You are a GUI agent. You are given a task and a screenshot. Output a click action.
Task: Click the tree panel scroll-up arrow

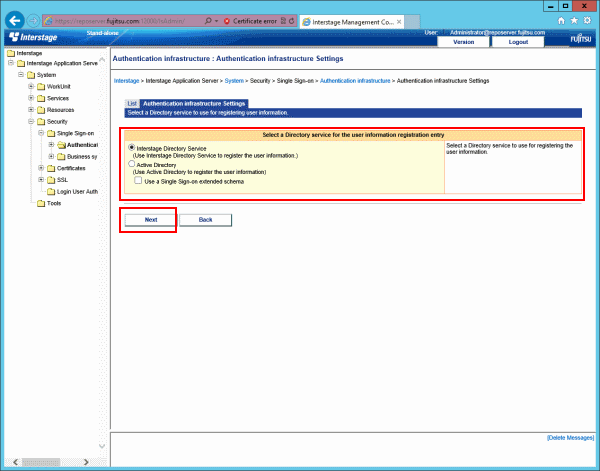click(x=102, y=60)
